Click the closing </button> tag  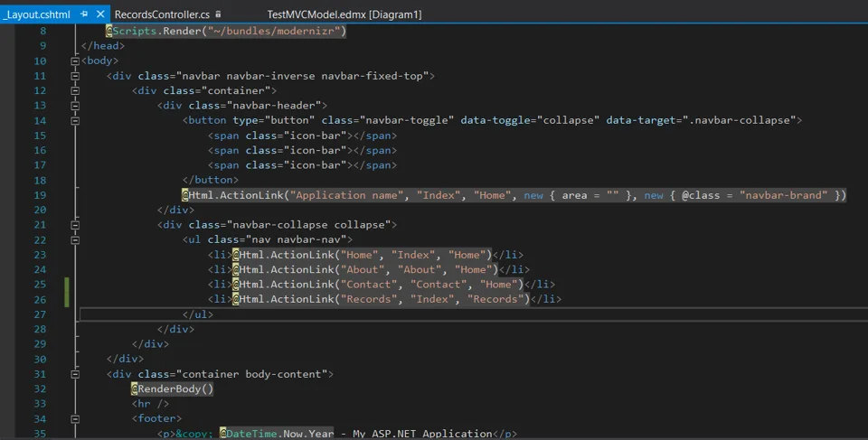[211, 180]
